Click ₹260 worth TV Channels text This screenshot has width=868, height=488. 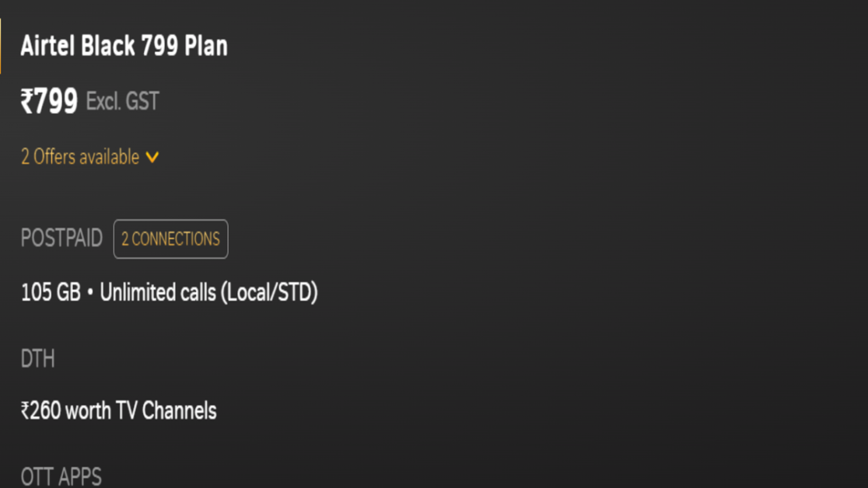[x=119, y=410]
